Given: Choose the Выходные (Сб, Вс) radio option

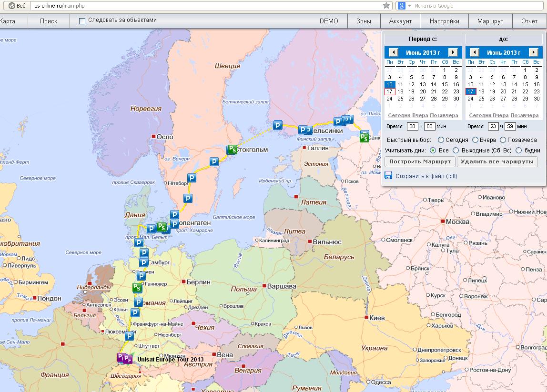Looking at the screenshot, I should pyautogui.click(x=456, y=151).
